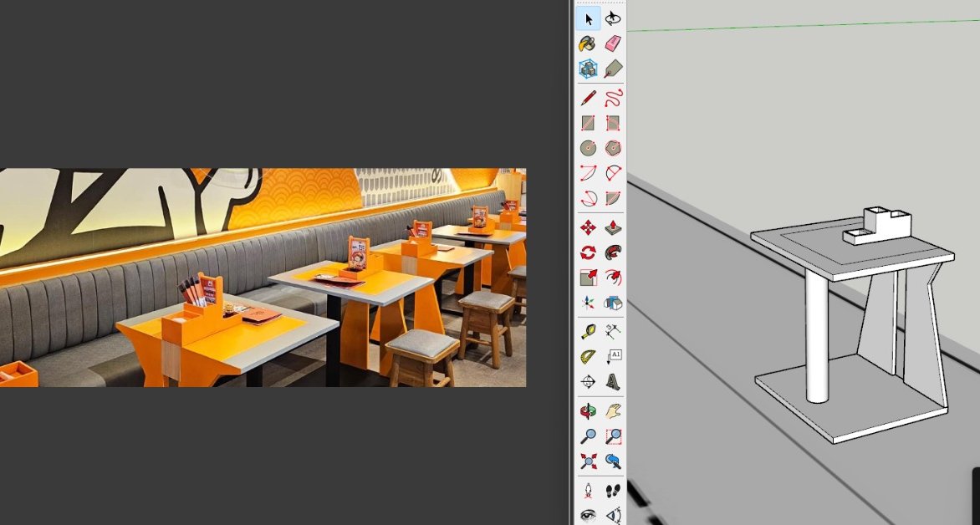Select the Circle tool
Image resolution: width=980 pixels, height=525 pixels.
tap(588, 148)
